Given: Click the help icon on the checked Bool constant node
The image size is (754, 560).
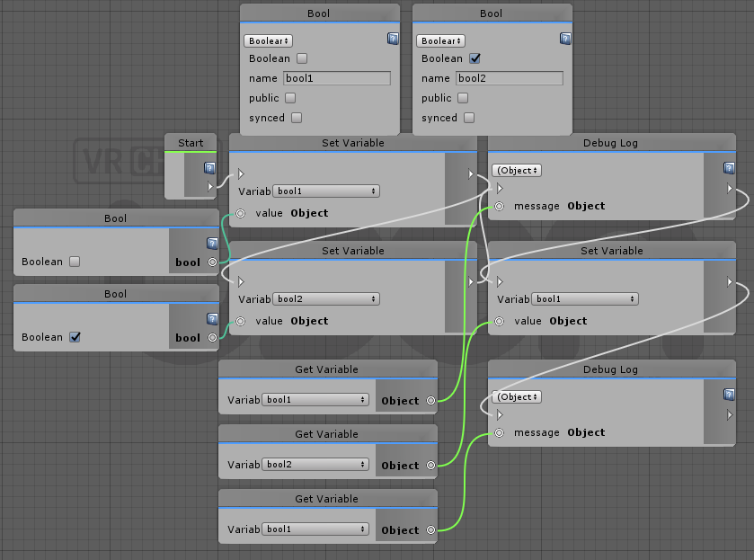Looking at the screenshot, I should point(212,318).
